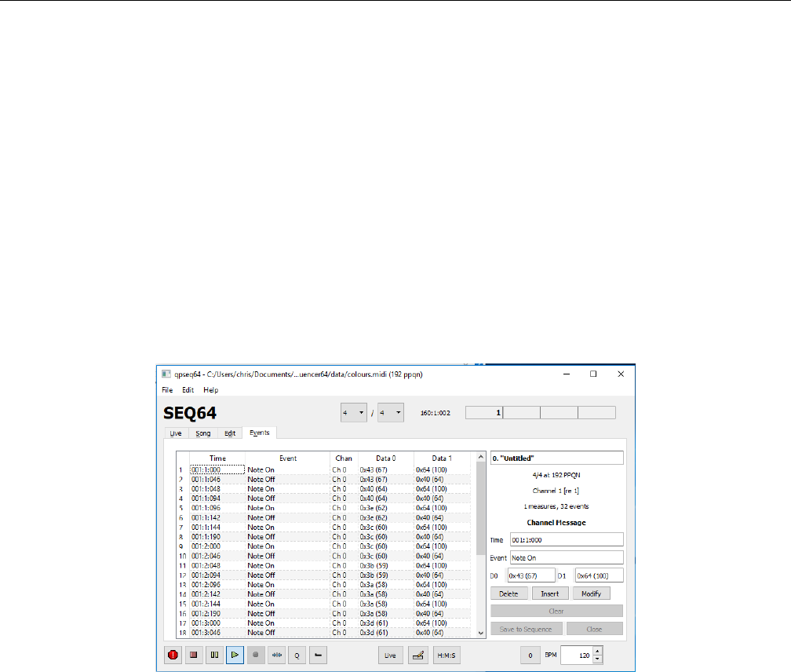
Task: Click the pencil edit icon button
Action: 418,656
